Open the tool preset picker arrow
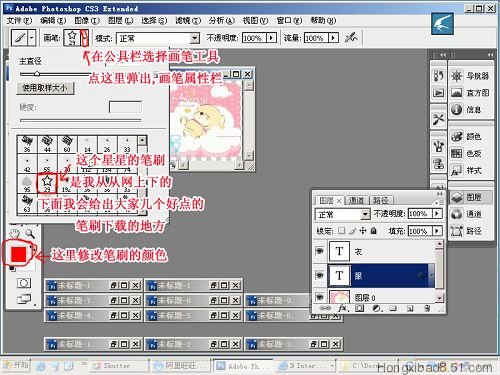Screen dimensions: 500x375 click(x=31, y=38)
